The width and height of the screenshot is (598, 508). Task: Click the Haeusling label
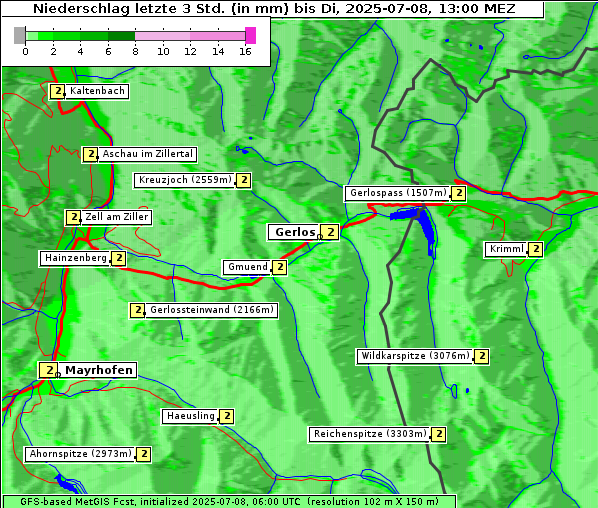190,416
